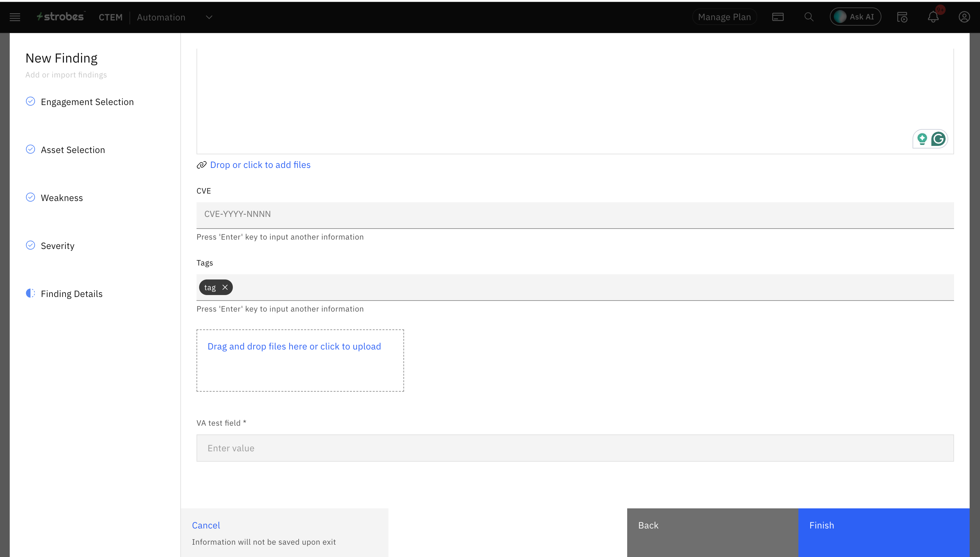Go to Asset Selection step
This screenshot has height=557, width=980.
pyautogui.click(x=73, y=150)
